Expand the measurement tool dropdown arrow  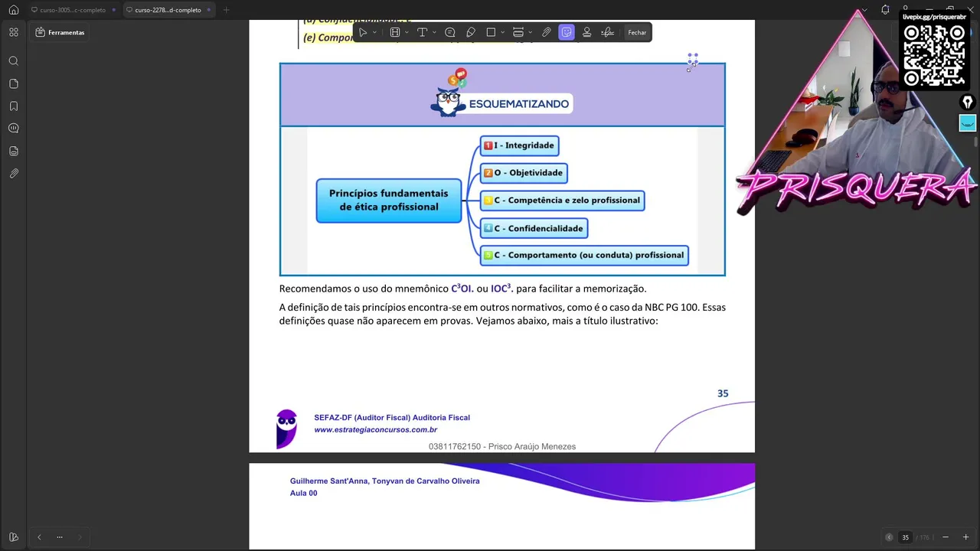[x=530, y=32]
